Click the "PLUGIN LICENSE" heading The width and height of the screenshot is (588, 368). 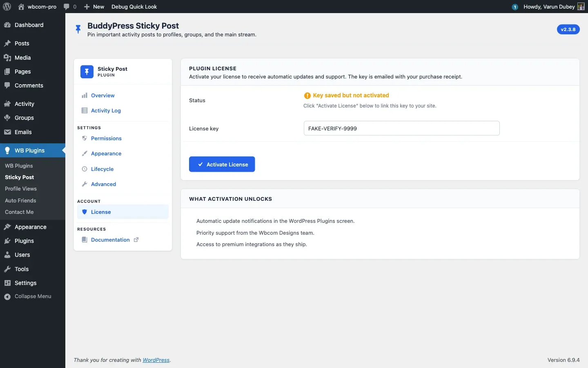click(213, 69)
